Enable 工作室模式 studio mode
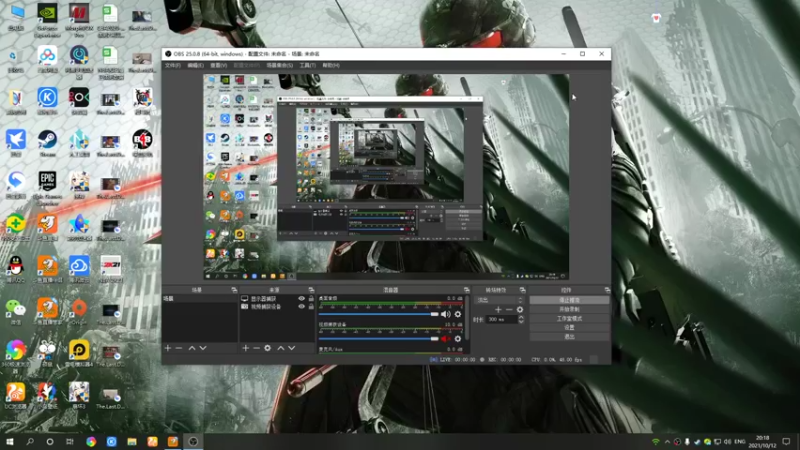This screenshot has width=800, height=450. click(569, 318)
